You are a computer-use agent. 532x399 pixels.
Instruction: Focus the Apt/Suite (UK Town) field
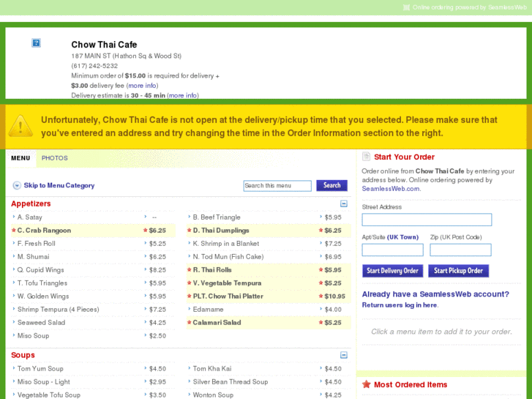(x=392, y=250)
